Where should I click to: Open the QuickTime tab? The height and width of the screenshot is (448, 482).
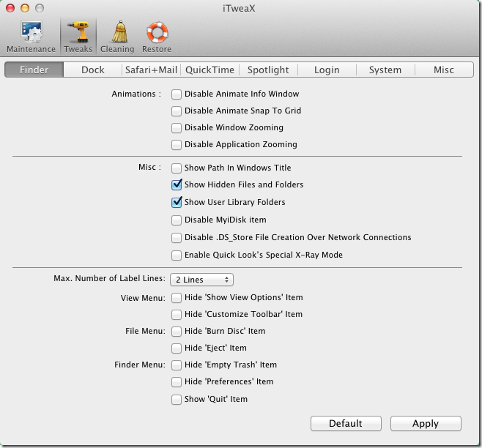click(210, 70)
